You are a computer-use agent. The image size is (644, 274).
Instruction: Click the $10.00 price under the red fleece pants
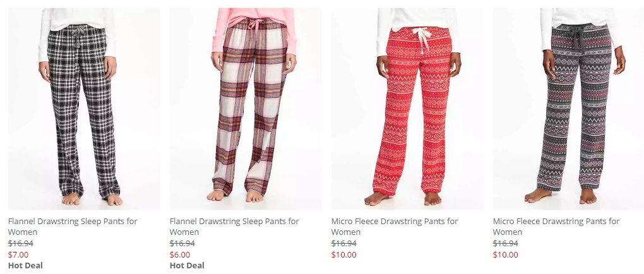click(343, 254)
